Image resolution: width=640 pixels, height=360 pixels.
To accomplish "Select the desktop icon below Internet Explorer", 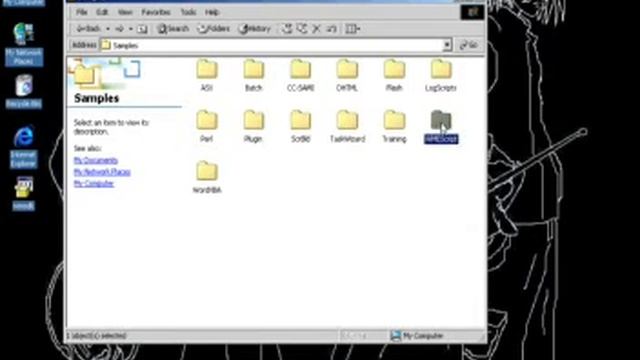I will click(x=24, y=194).
